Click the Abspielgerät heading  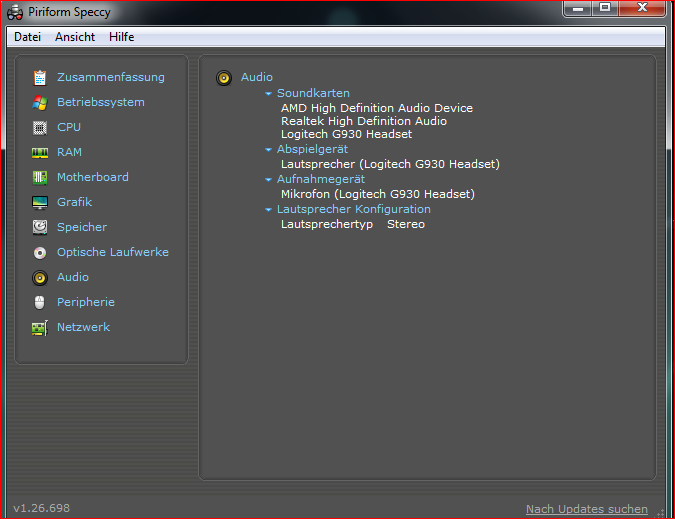click(x=312, y=149)
